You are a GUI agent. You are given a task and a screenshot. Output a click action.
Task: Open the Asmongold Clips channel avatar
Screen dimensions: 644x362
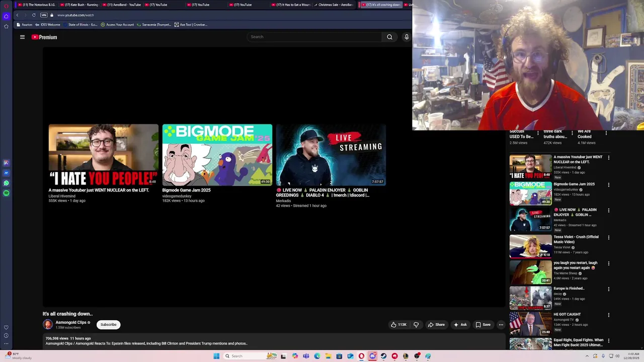48,324
